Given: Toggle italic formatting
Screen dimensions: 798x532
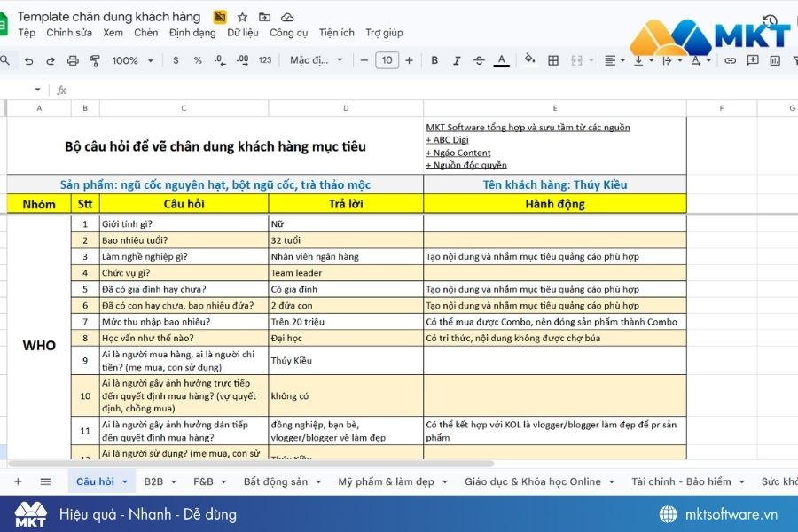Looking at the screenshot, I should [x=456, y=60].
